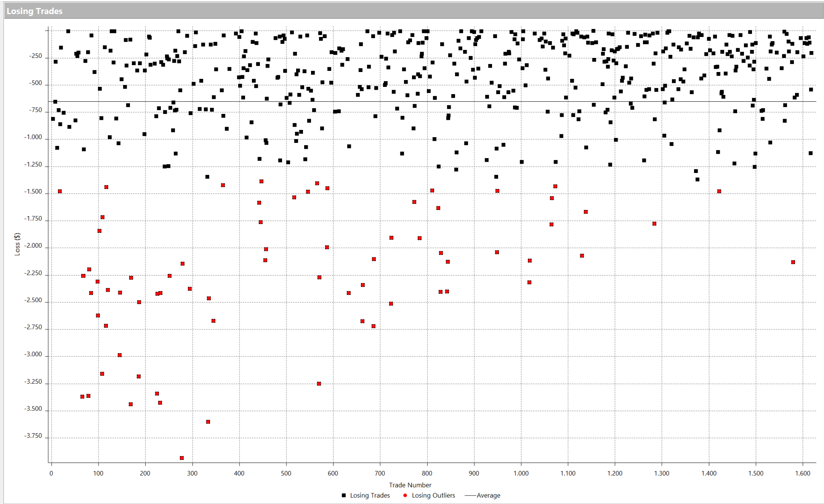Click the 200 x-axis tick label

tap(145, 473)
